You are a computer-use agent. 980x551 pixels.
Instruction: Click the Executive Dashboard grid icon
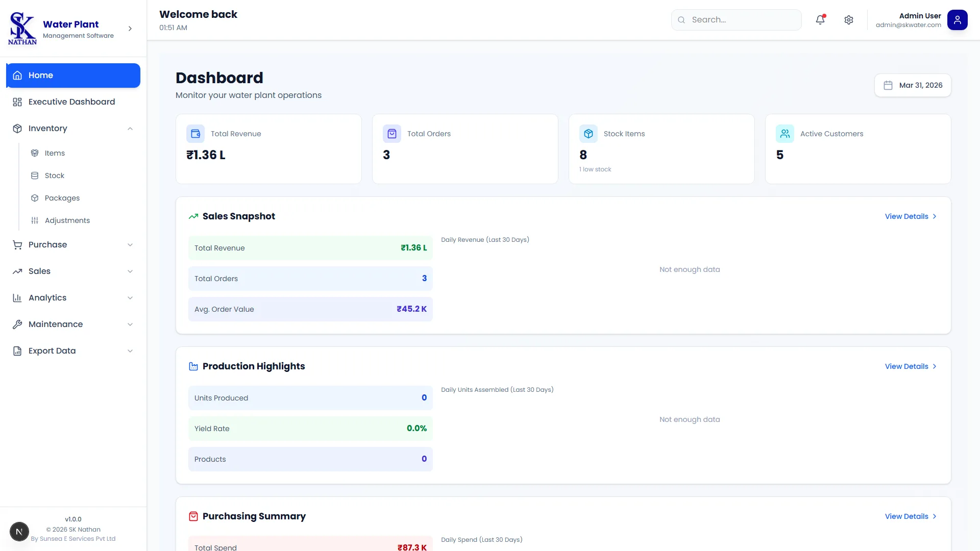17,102
